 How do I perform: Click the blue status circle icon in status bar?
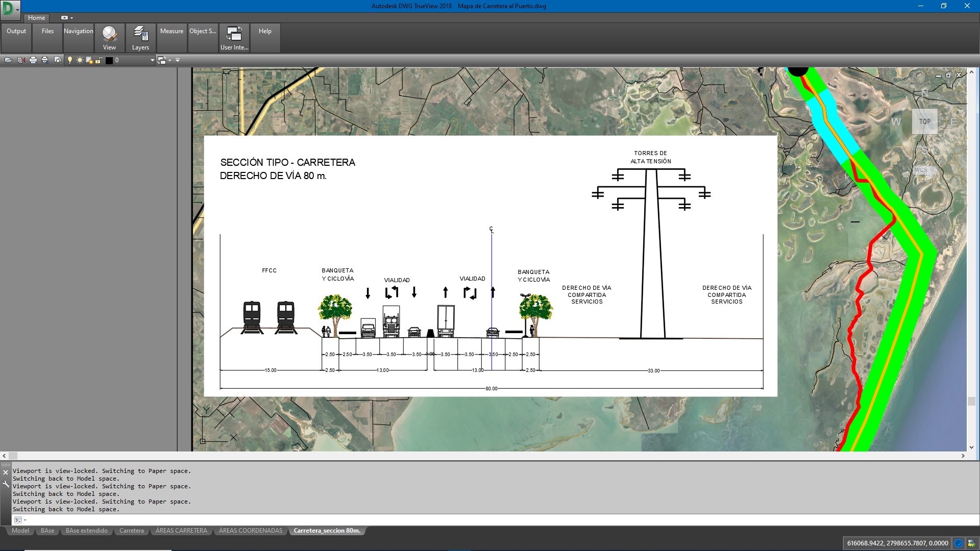point(959,543)
